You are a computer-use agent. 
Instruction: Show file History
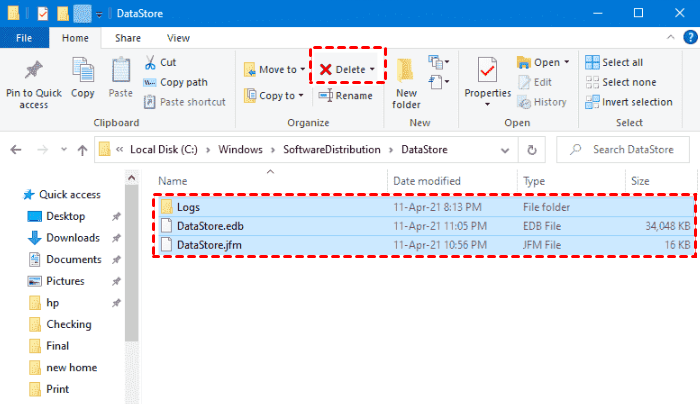(542, 102)
